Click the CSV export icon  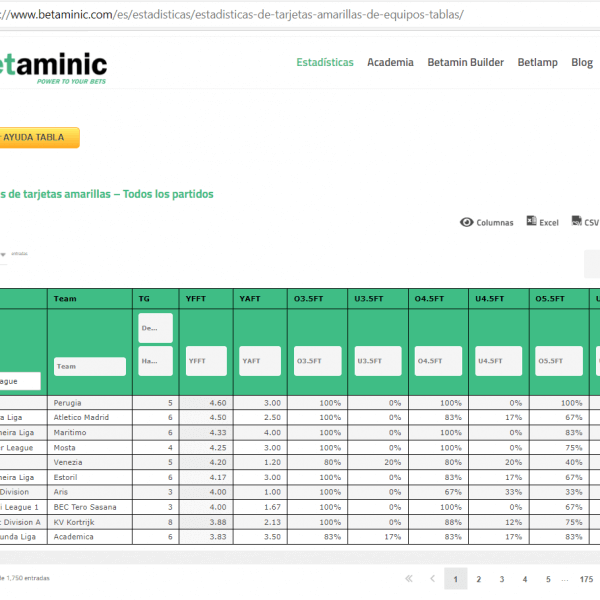577,221
